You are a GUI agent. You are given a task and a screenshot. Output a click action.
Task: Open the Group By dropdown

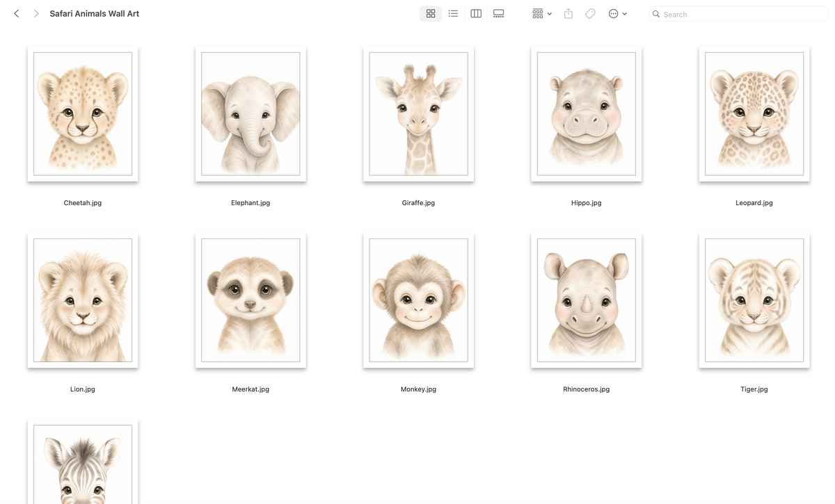(x=542, y=14)
